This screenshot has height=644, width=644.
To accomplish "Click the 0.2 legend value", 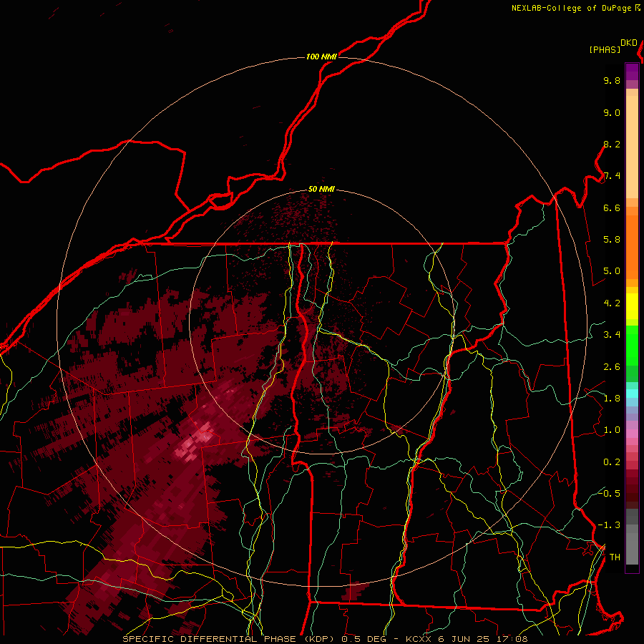I will point(612,462).
